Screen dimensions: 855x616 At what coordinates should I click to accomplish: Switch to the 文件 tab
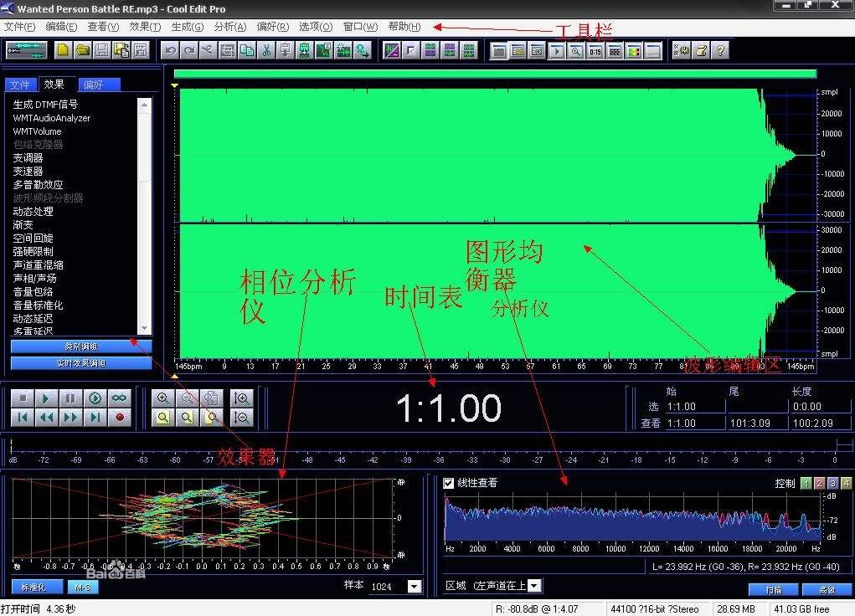(20, 85)
